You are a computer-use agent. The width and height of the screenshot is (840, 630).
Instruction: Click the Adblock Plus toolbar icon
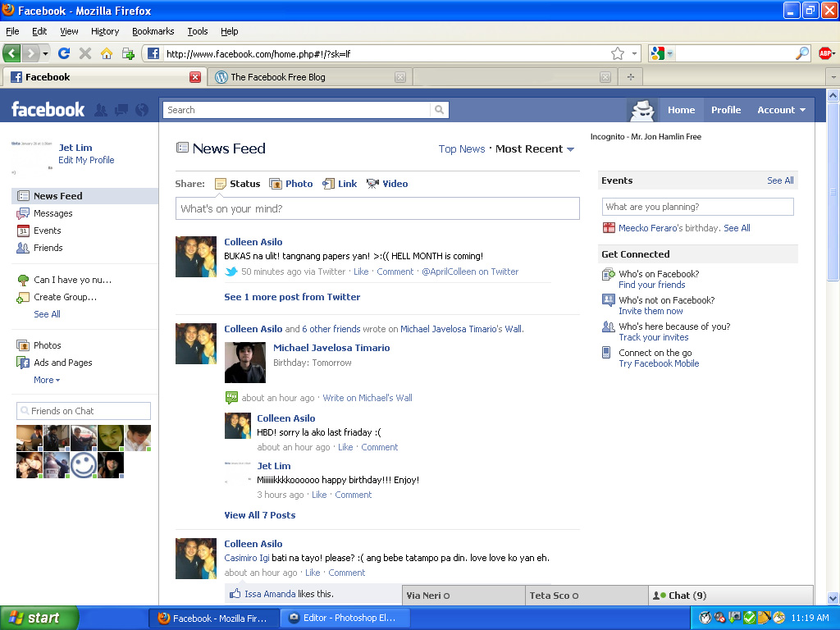click(825, 53)
